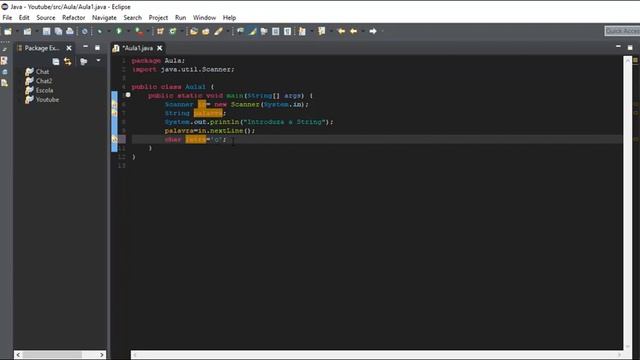
Task: Open the Debug button dropdown arrow
Action: pyautogui.click(x=109, y=31)
